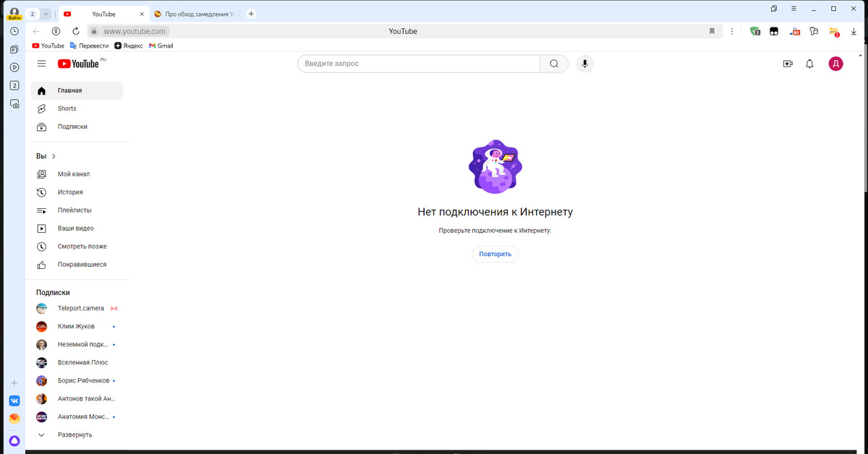
Task: Click the lock site security icon
Action: pyautogui.click(x=93, y=31)
